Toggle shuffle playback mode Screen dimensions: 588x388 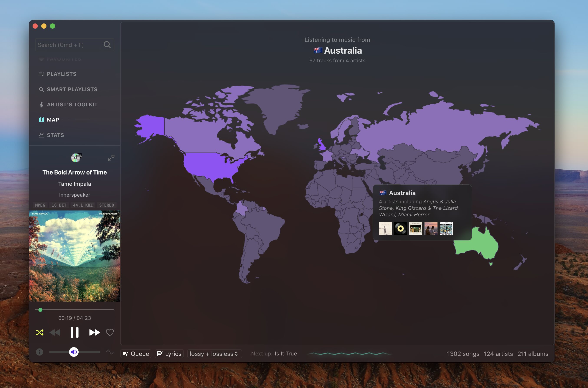(x=40, y=332)
